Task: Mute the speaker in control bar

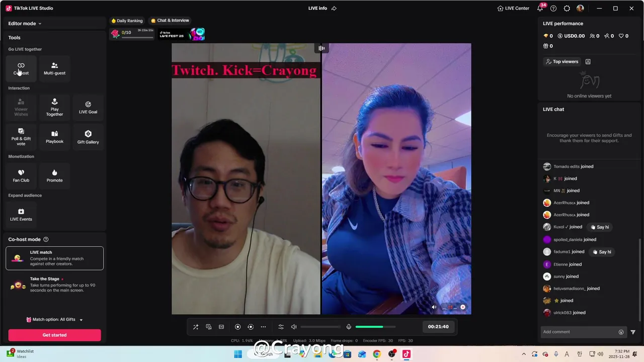Action: [x=294, y=327]
